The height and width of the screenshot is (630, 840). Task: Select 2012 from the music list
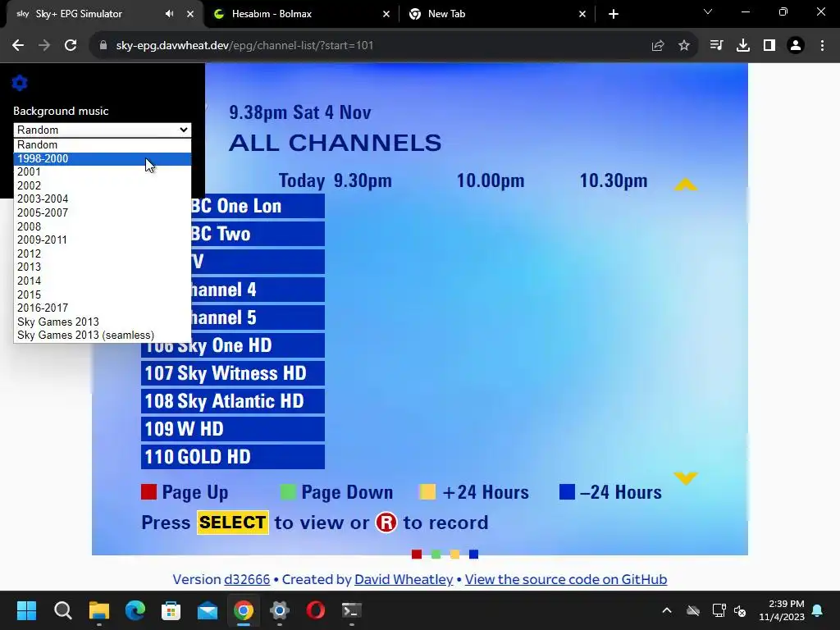coord(102,254)
